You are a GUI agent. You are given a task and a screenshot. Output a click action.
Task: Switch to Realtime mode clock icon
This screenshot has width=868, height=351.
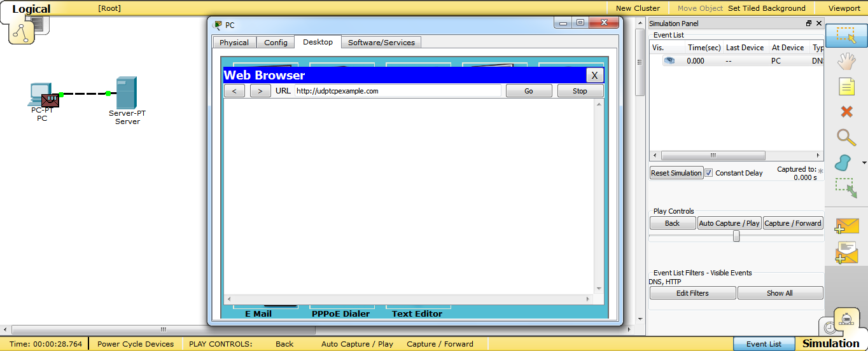click(830, 328)
